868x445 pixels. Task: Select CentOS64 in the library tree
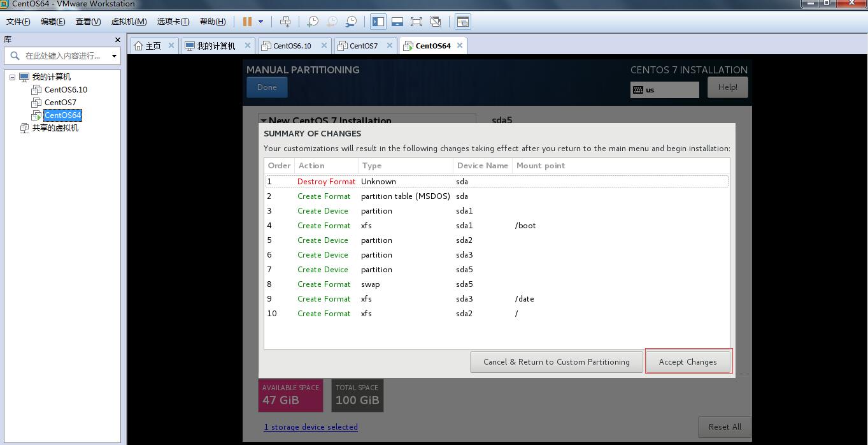pos(62,115)
